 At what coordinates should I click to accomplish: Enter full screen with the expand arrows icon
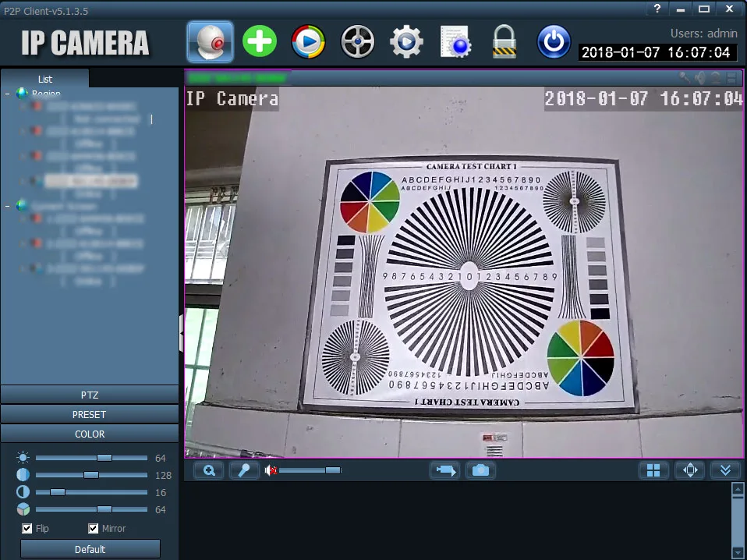click(x=689, y=470)
